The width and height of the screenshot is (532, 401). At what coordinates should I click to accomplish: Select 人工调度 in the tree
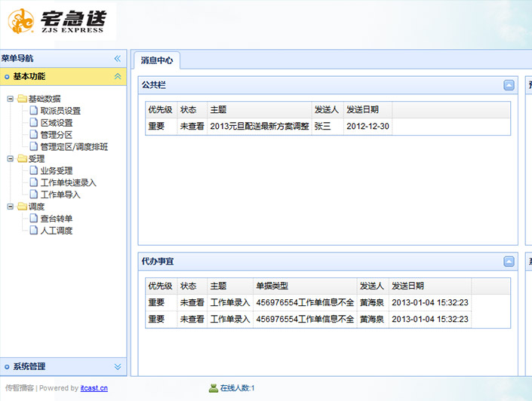point(56,231)
